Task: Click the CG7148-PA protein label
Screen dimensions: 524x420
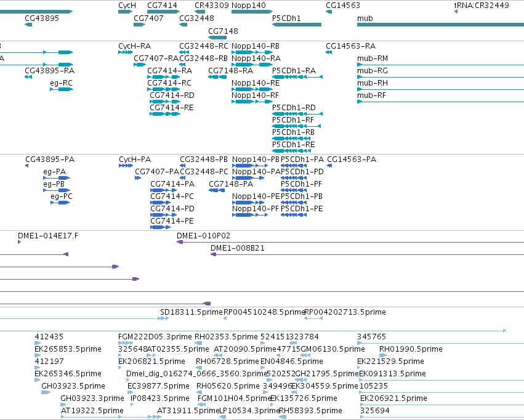Action: pos(231,184)
